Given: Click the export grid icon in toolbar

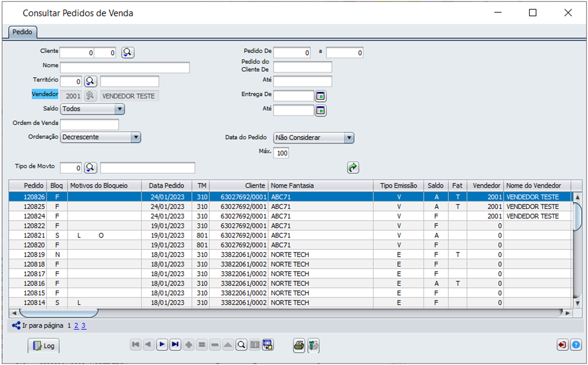Looking at the screenshot, I should tap(268, 344).
